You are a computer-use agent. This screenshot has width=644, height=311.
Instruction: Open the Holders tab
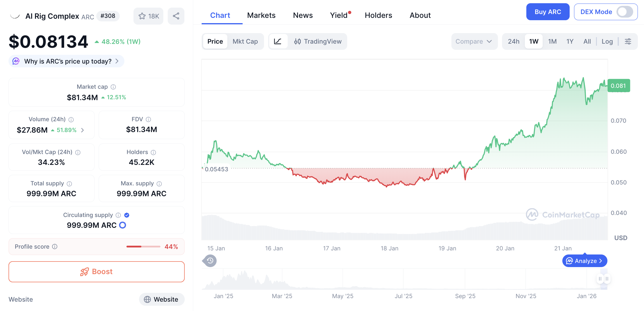point(378,15)
